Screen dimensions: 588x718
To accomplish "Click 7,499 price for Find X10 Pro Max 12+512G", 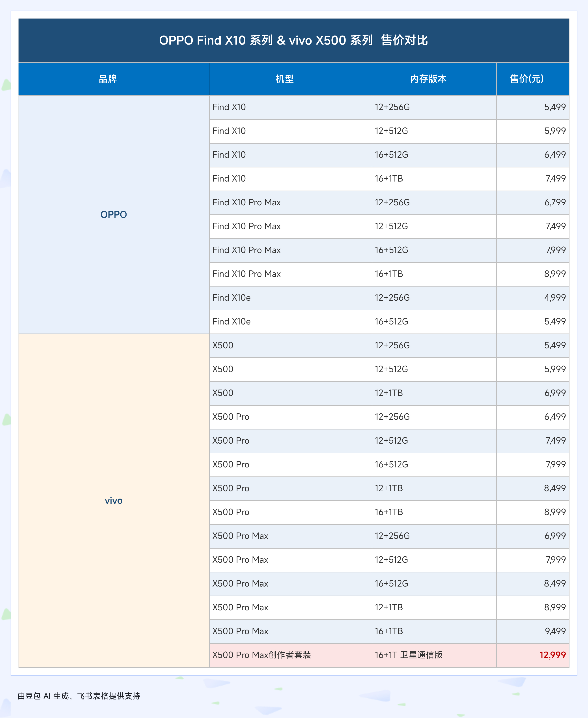I will pyautogui.click(x=532, y=226).
